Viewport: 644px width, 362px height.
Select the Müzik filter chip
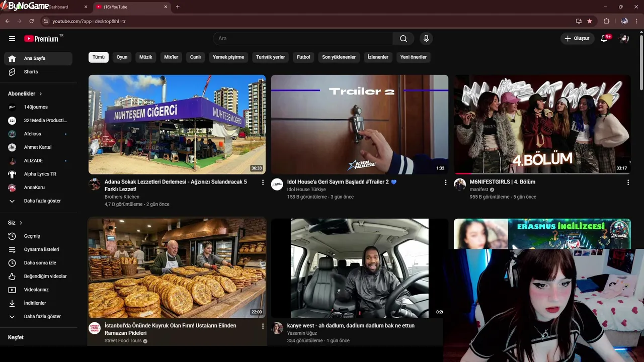145,57
